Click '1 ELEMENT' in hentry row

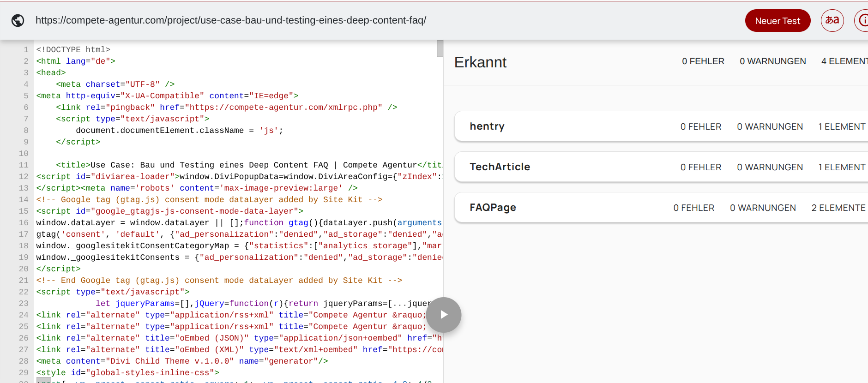point(842,127)
